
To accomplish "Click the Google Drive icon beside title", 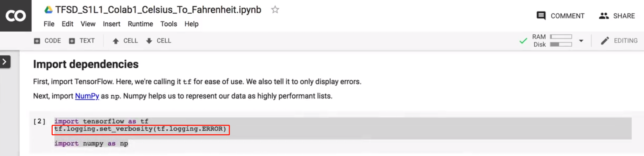I will (x=48, y=10).
